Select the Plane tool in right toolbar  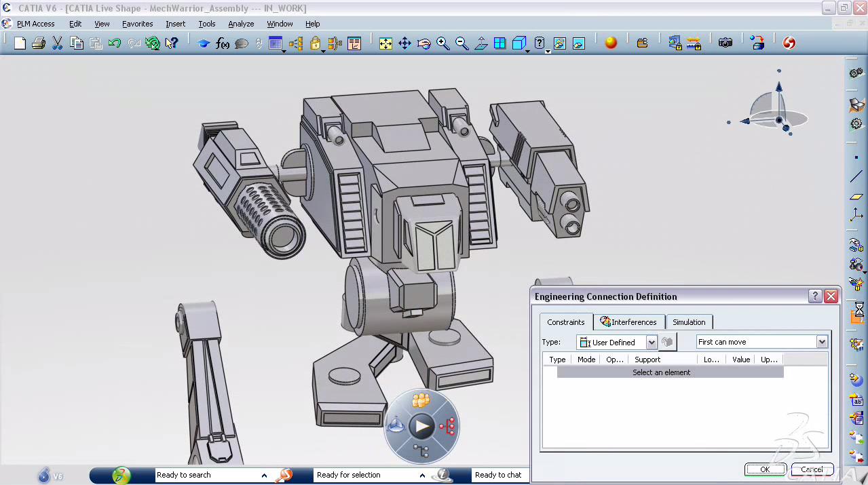click(x=856, y=197)
